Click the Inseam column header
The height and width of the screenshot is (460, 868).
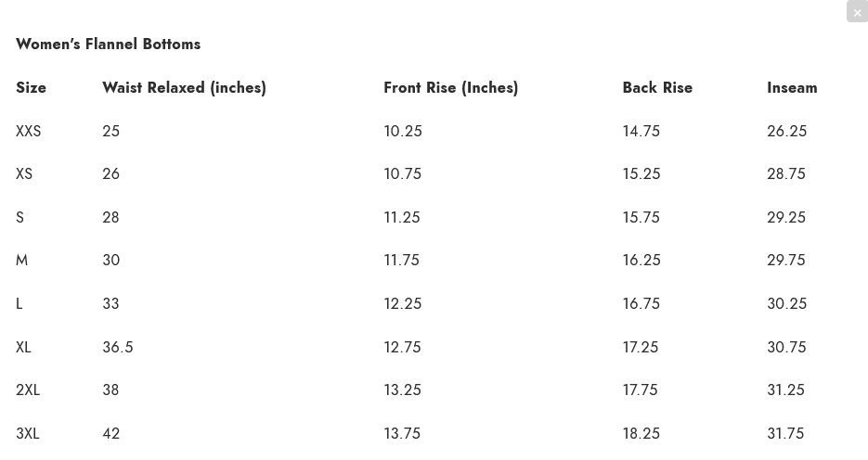792,87
